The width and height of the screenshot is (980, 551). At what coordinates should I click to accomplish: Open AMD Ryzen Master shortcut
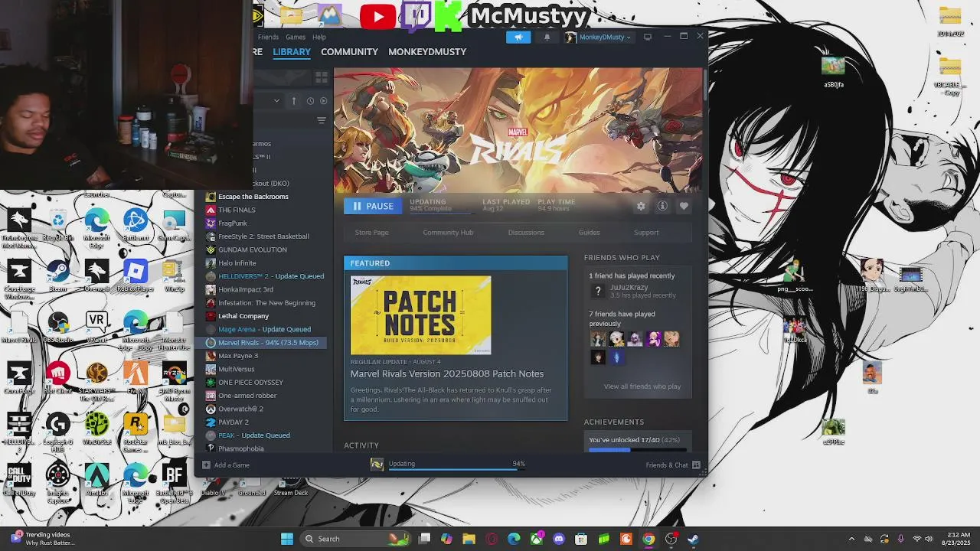pyautogui.click(x=175, y=381)
